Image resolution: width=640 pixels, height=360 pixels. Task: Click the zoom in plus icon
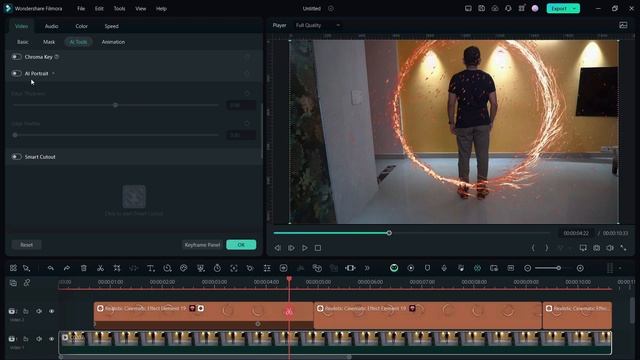click(x=580, y=268)
